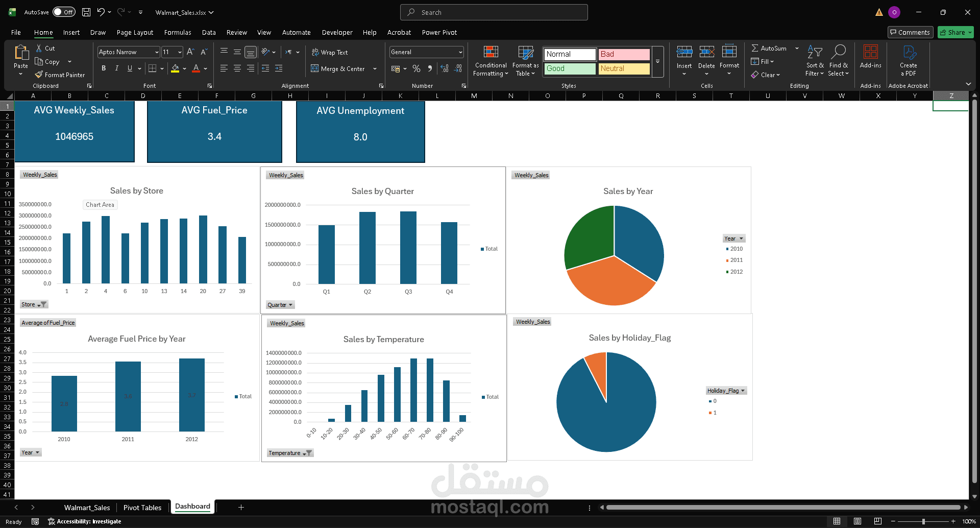This screenshot has width=980, height=528.
Task: Click the Undo arrow icon
Action: [x=101, y=12]
